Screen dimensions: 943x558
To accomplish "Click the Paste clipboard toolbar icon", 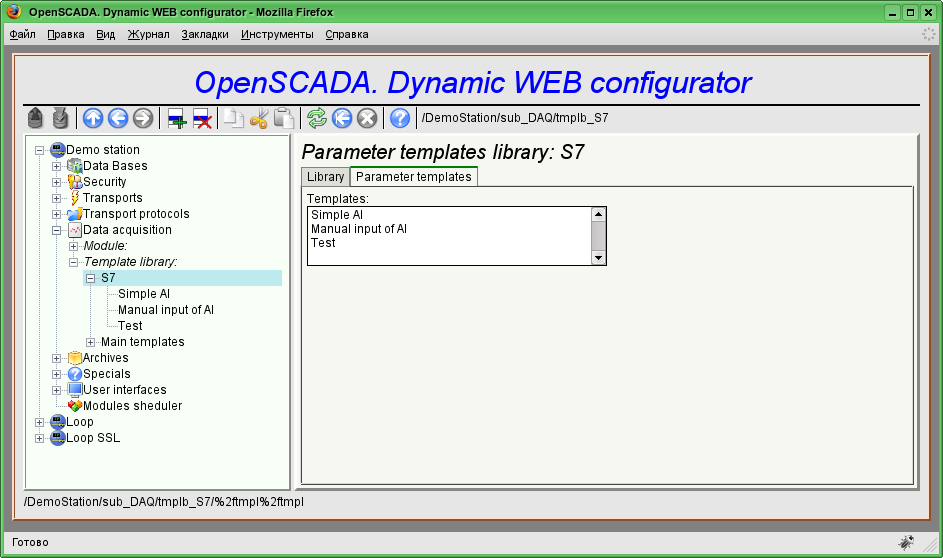I will click(283, 118).
